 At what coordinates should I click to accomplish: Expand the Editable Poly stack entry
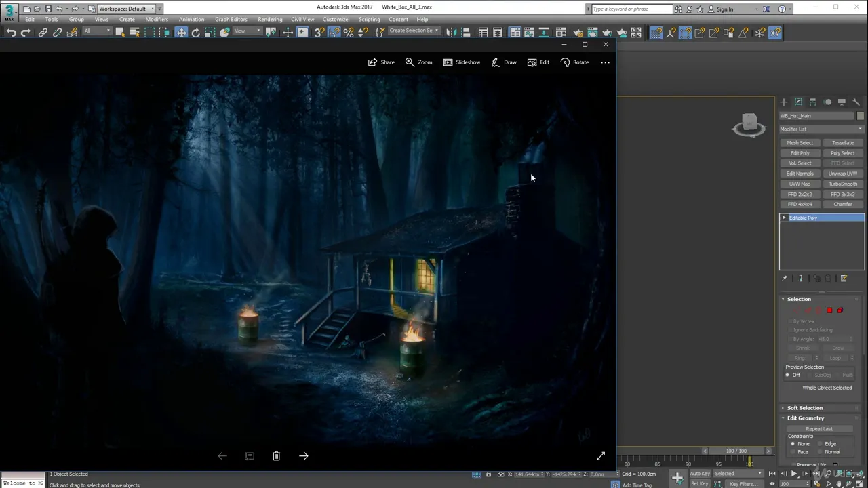point(784,218)
